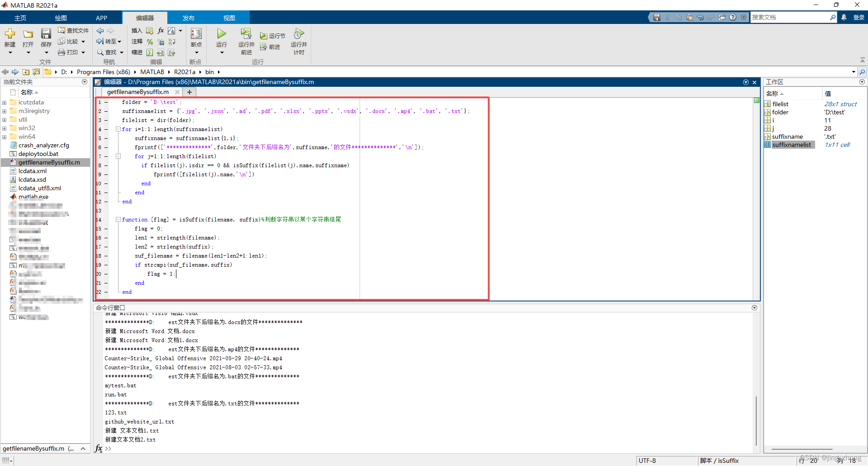Open the Save (保存) dropdown arrow
868x466 pixels.
click(46, 52)
